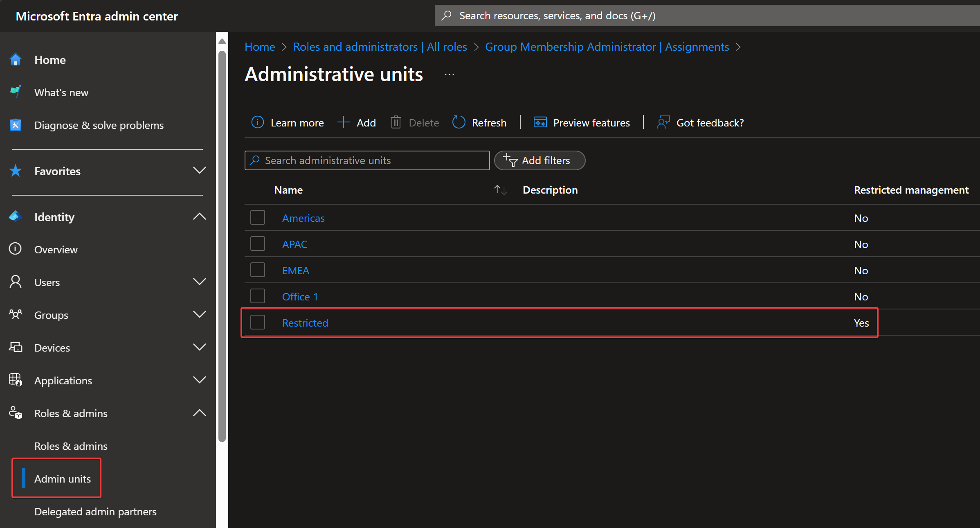The width and height of the screenshot is (980, 528).
Task: Click the sidebar vertical scrollbar
Action: coord(222,246)
